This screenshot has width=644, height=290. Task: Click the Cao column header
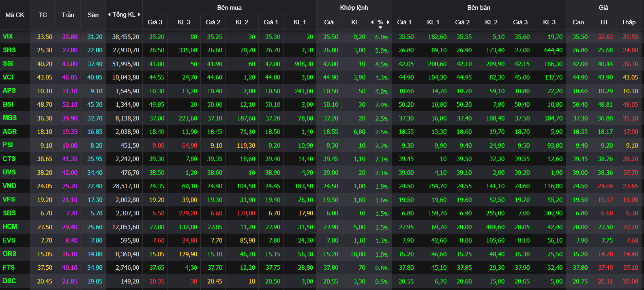[x=578, y=22]
